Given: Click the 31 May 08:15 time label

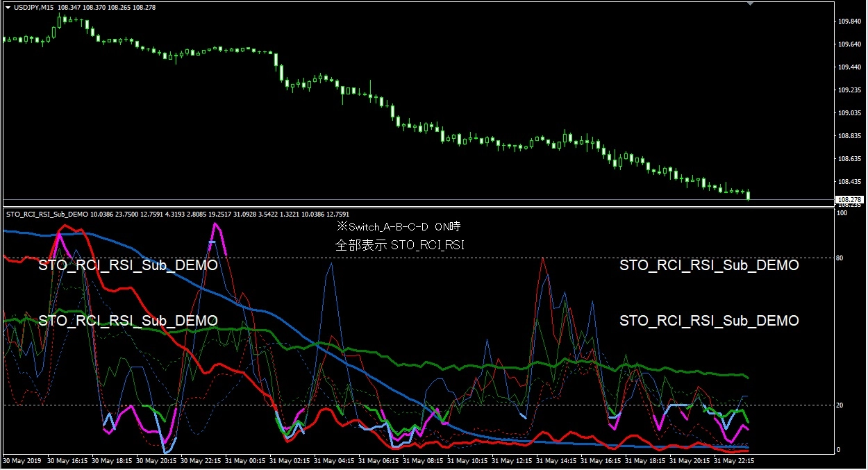Looking at the screenshot, I should point(423,460).
